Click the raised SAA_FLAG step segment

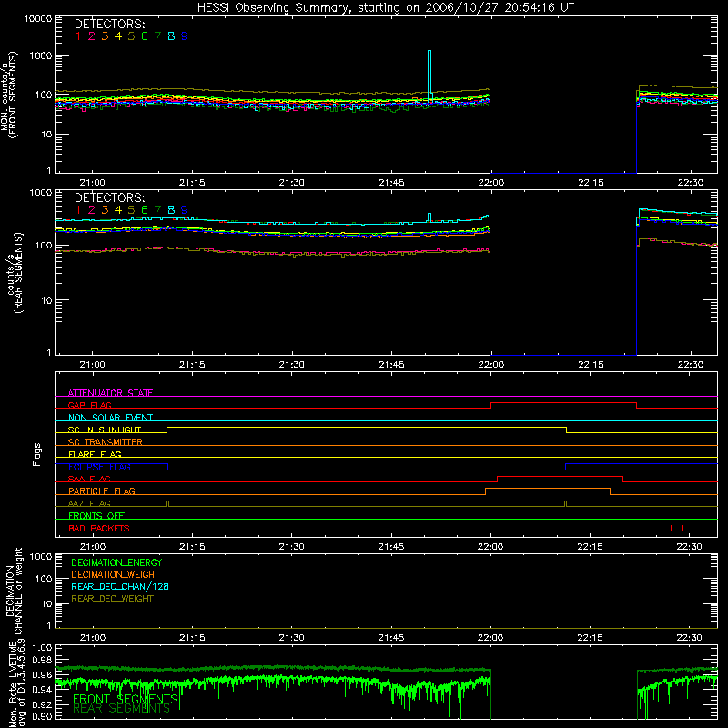pos(560,476)
